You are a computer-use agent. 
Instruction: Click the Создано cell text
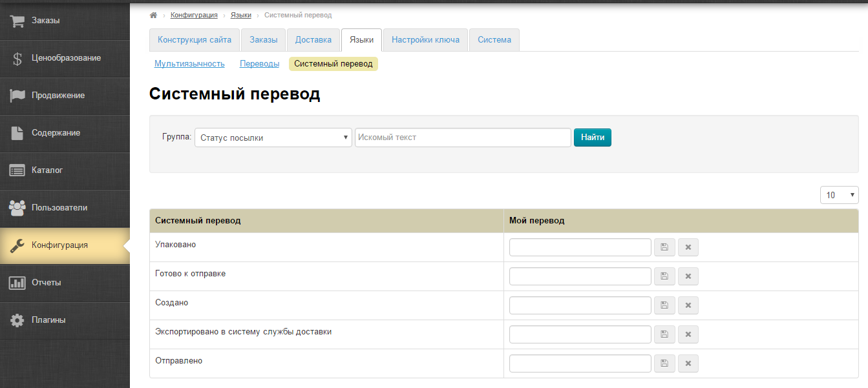coord(172,303)
